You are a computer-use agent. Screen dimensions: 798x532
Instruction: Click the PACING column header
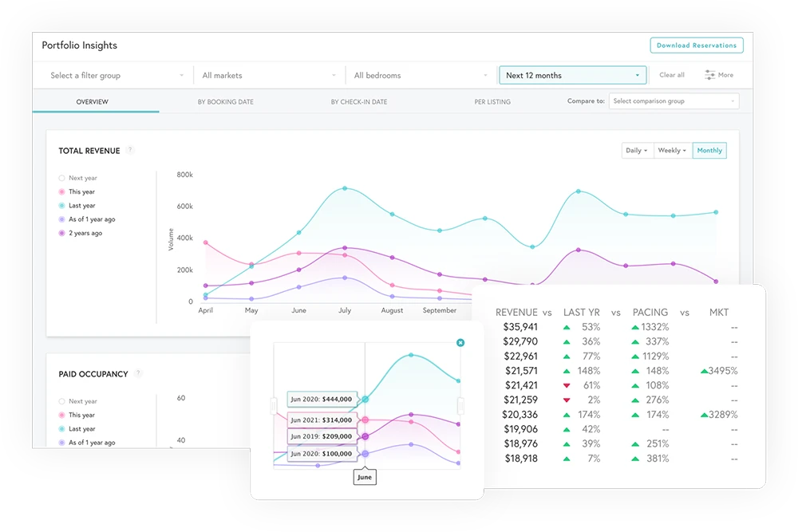tap(650, 313)
